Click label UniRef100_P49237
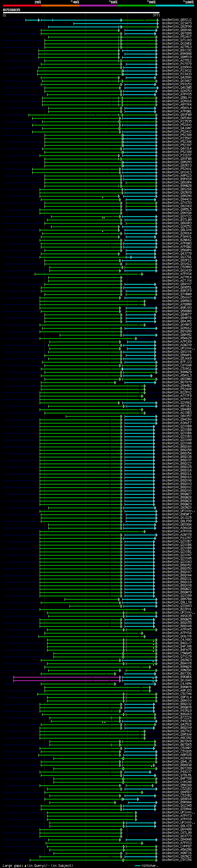This screenshot has width=197, height=868. coord(177,772)
